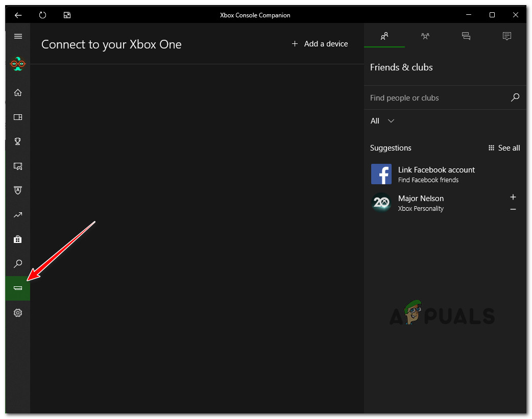The height and width of the screenshot is (419, 532).
Task: Add Major Nelson with plus icon
Action: coord(513,197)
